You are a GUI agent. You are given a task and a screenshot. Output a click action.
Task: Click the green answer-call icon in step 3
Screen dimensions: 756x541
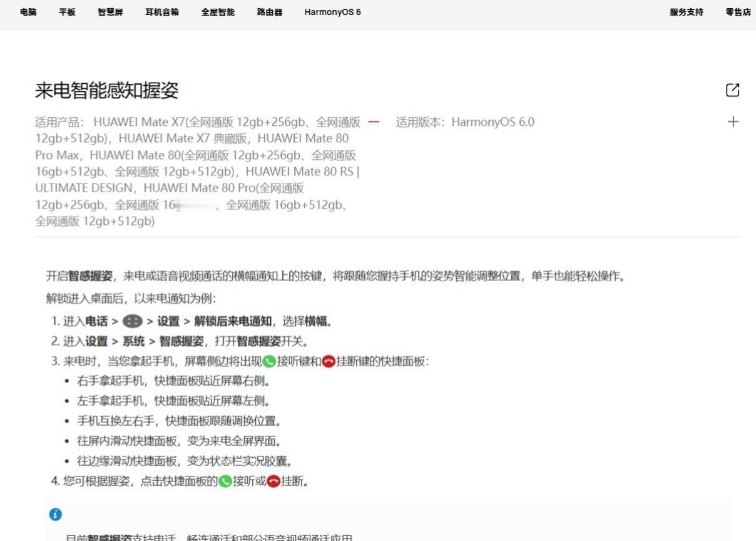tap(268, 361)
